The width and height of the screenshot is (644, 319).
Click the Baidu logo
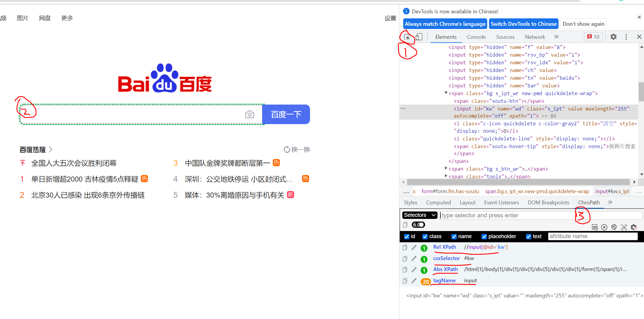(165, 78)
